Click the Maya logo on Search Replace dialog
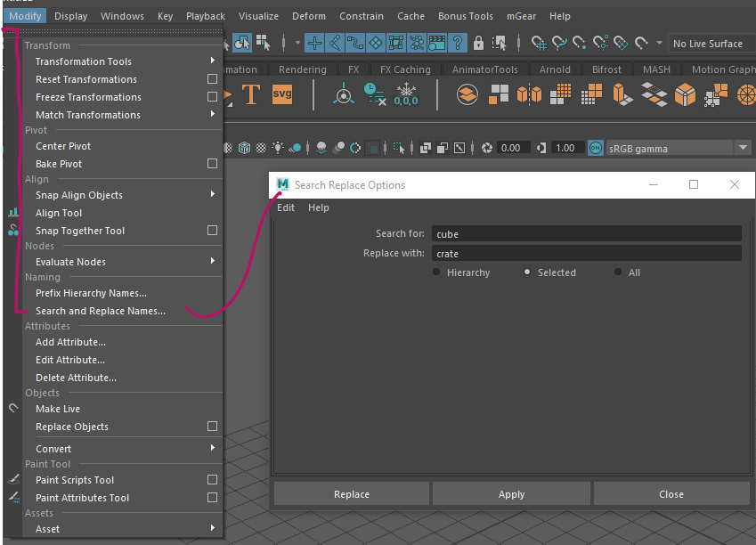This screenshot has height=545, width=756. click(282, 184)
